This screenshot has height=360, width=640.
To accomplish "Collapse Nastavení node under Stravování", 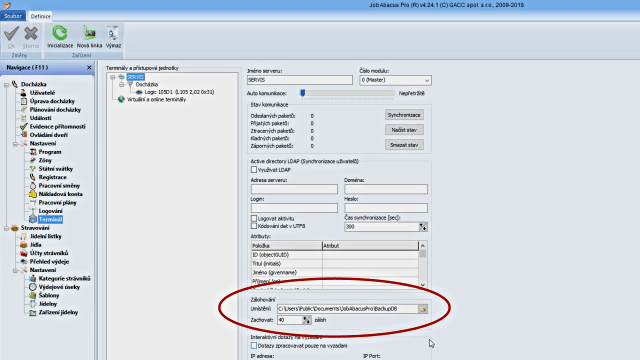I will (x=15, y=270).
